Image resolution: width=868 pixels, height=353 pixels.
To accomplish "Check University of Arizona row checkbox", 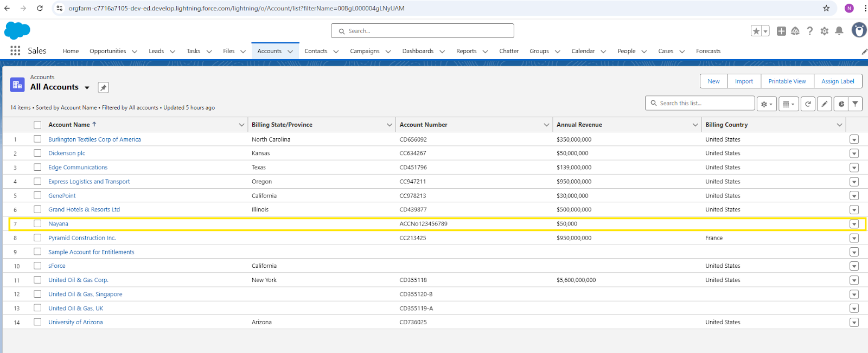I will coord(37,322).
